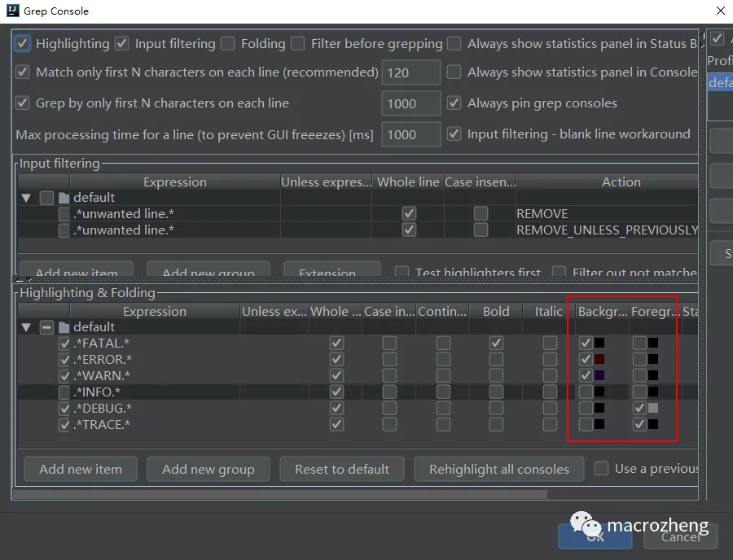This screenshot has height=560, width=733.
Task: Toggle the Input filtering default group checkbox
Action: (46, 198)
